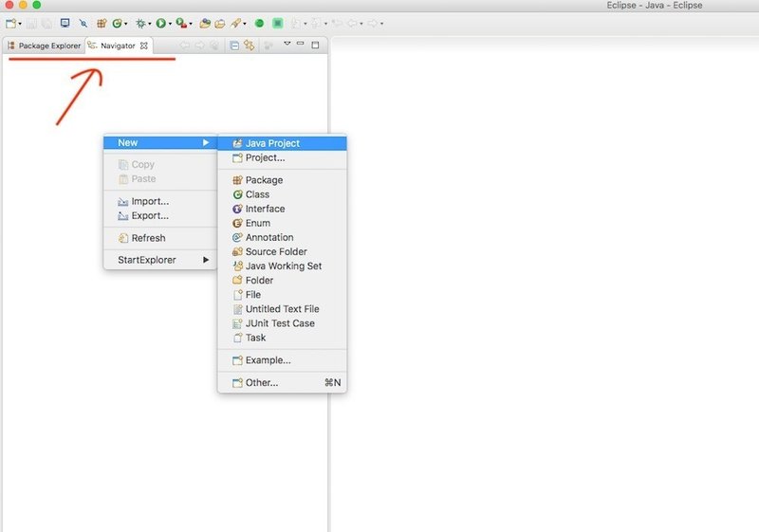This screenshot has width=759, height=532.
Task: Select New in the context menu
Action: coord(160,142)
